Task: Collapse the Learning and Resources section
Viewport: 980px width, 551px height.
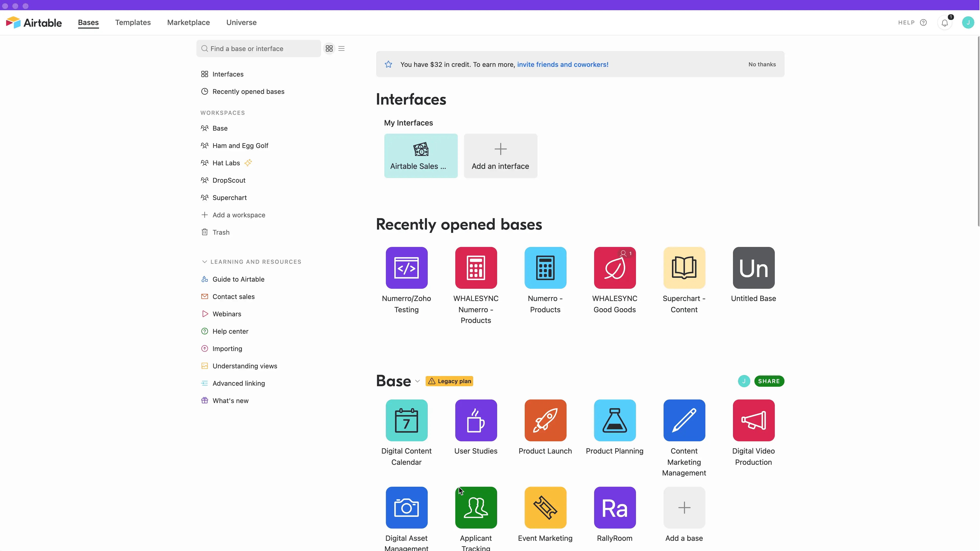Action: [x=205, y=262]
